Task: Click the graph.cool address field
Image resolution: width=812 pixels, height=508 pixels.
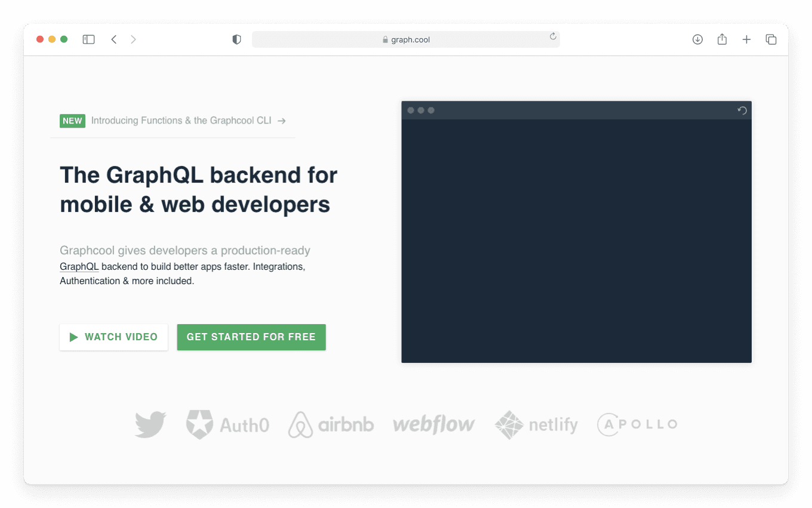Action: pos(405,39)
